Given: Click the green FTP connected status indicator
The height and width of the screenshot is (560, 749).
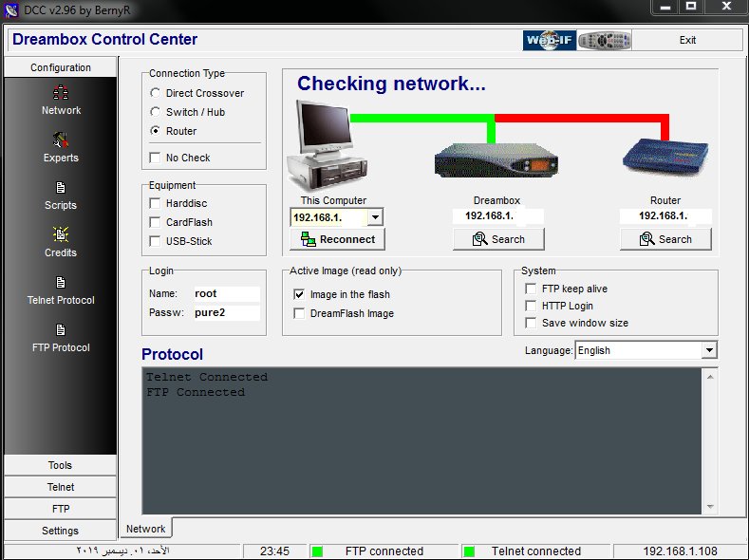Looking at the screenshot, I should (x=317, y=551).
